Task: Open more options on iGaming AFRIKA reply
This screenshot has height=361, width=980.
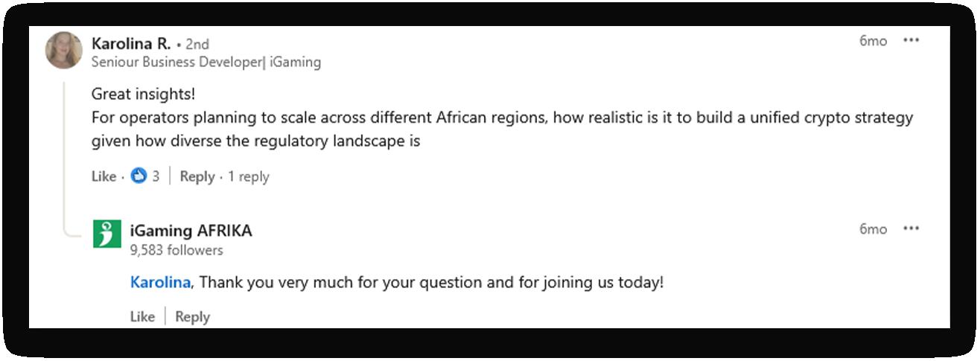Action: click(911, 229)
